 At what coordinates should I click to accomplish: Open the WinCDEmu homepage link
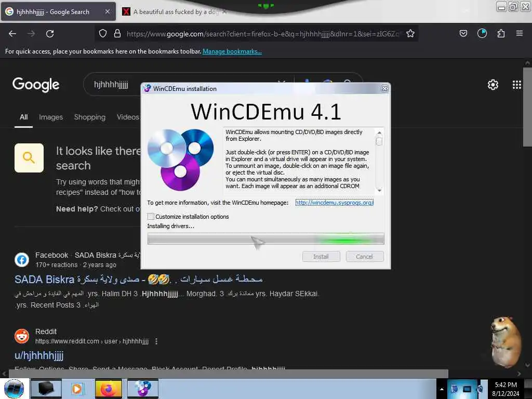(x=335, y=203)
